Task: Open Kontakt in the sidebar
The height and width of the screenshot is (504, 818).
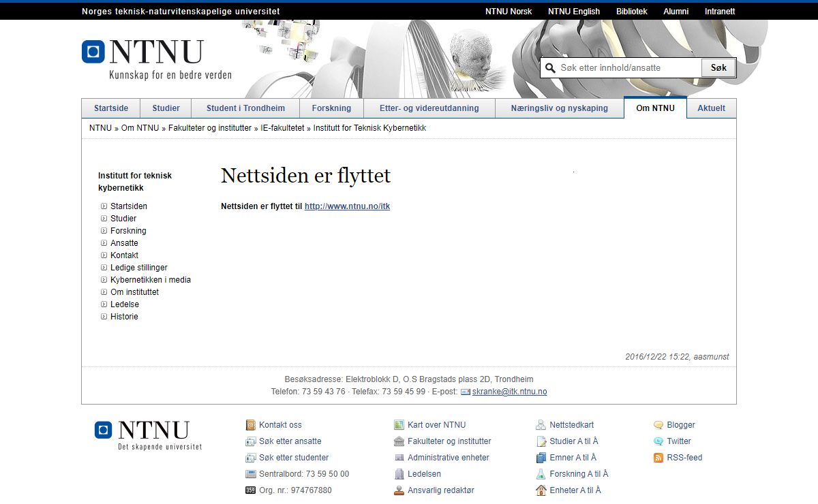Action: 124,255
